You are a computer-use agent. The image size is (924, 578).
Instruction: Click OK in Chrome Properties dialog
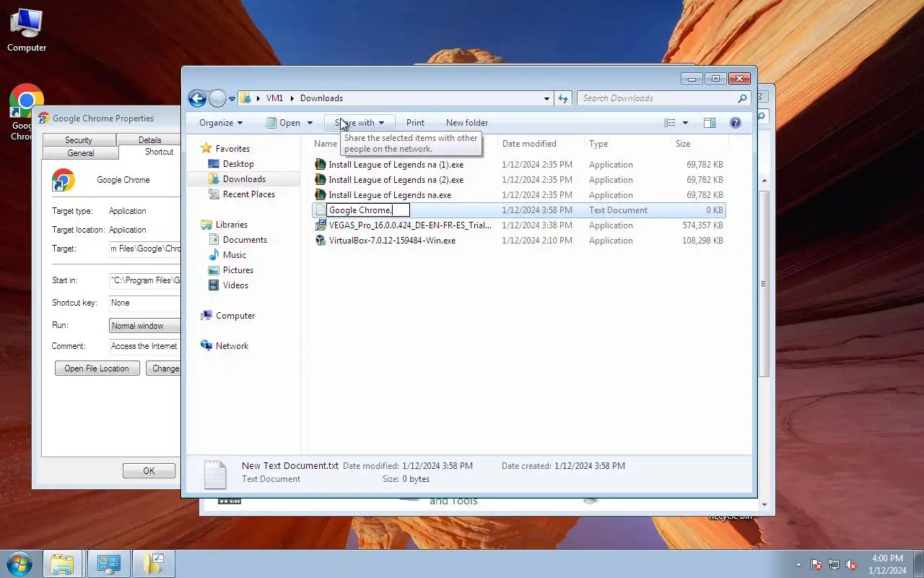coord(149,470)
